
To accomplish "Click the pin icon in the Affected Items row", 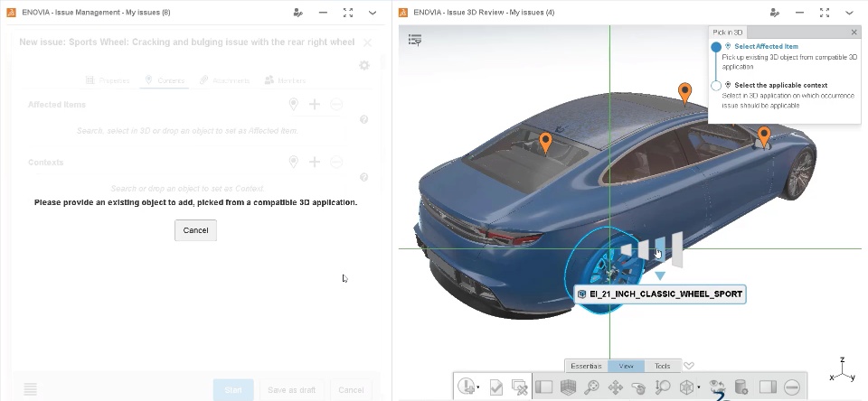I will point(294,104).
